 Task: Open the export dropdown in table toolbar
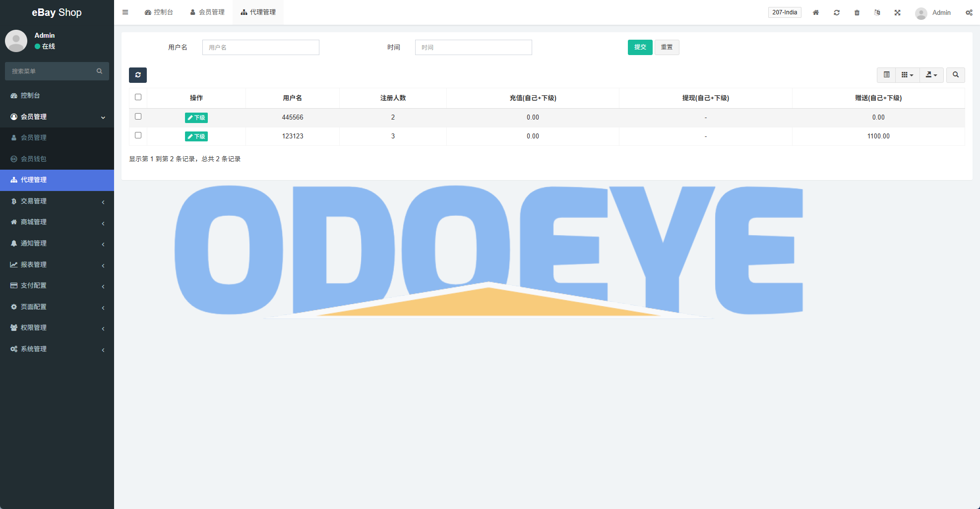931,75
